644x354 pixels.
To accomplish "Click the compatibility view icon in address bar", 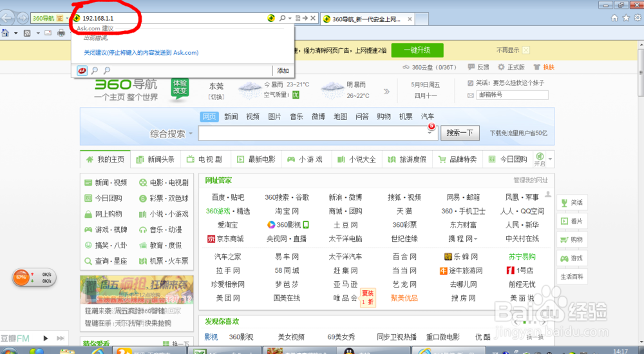I will click(x=298, y=18).
